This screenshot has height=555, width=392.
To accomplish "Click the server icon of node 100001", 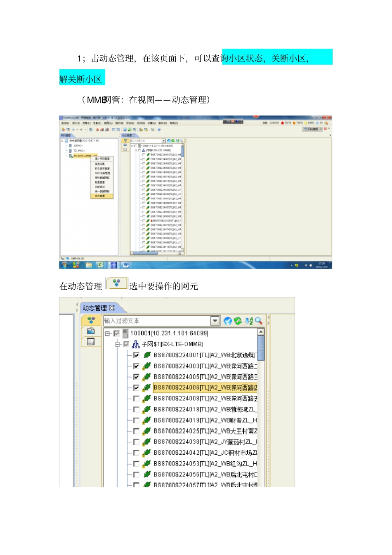I will coord(125,333).
